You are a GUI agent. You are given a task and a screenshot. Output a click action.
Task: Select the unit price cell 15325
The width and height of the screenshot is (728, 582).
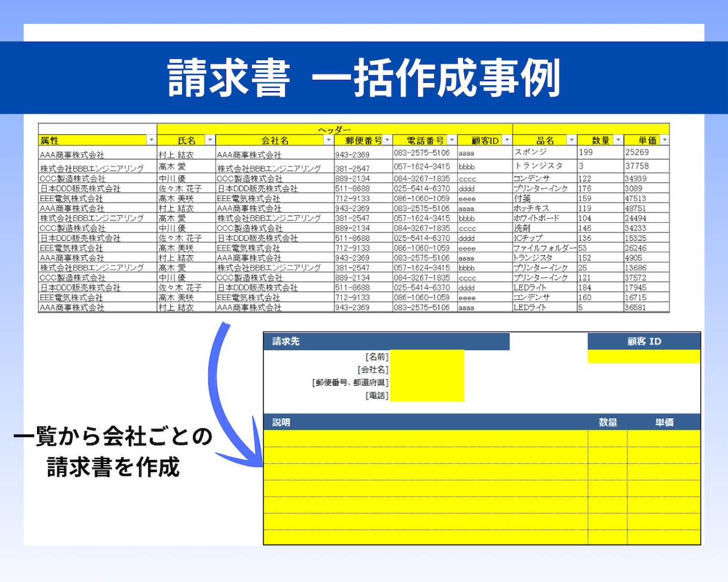click(x=646, y=238)
